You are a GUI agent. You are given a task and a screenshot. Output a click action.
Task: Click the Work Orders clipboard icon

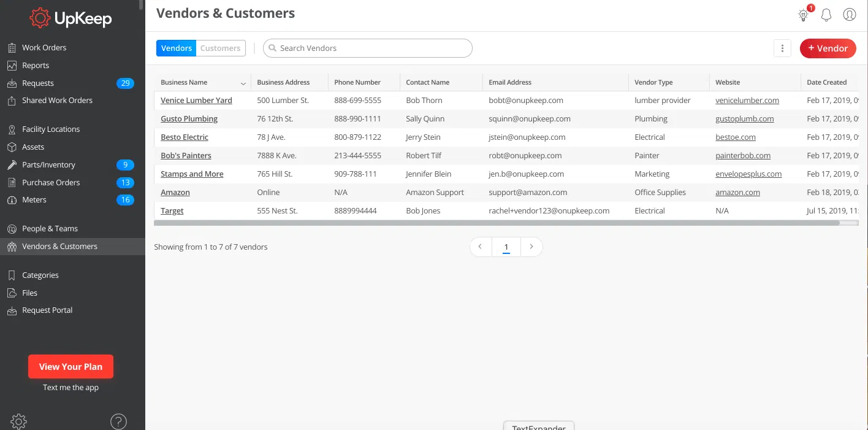[x=12, y=48]
